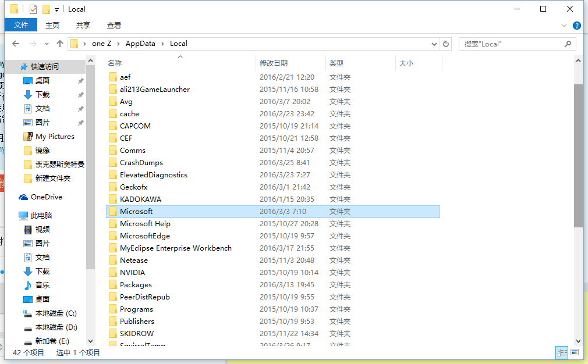
Task: Click the CrashDumps folder icon
Action: (113, 163)
